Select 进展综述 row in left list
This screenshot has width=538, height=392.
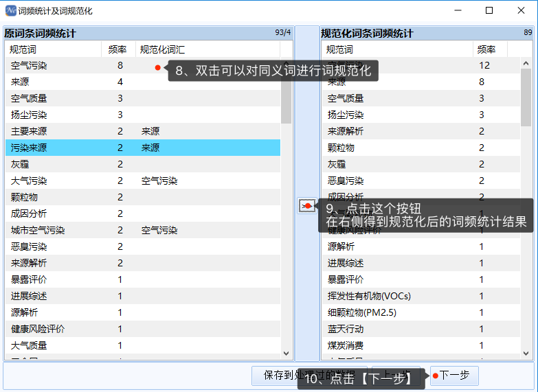143,296
